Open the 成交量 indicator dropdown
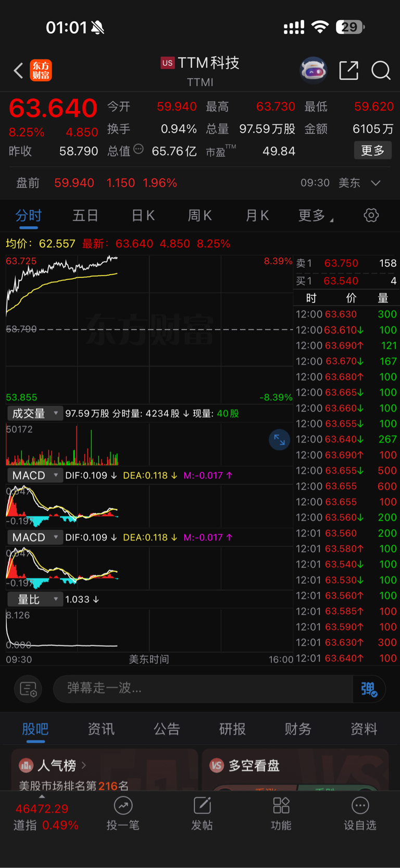This screenshot has height=868, width=400. click(x=35, y=413)
